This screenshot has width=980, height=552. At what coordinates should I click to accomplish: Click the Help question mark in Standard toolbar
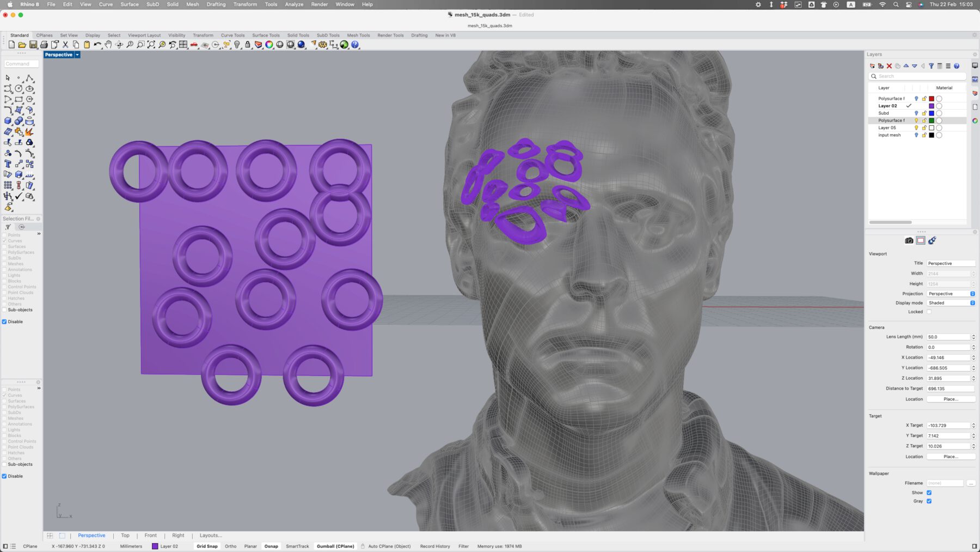(x=355, y=45)
